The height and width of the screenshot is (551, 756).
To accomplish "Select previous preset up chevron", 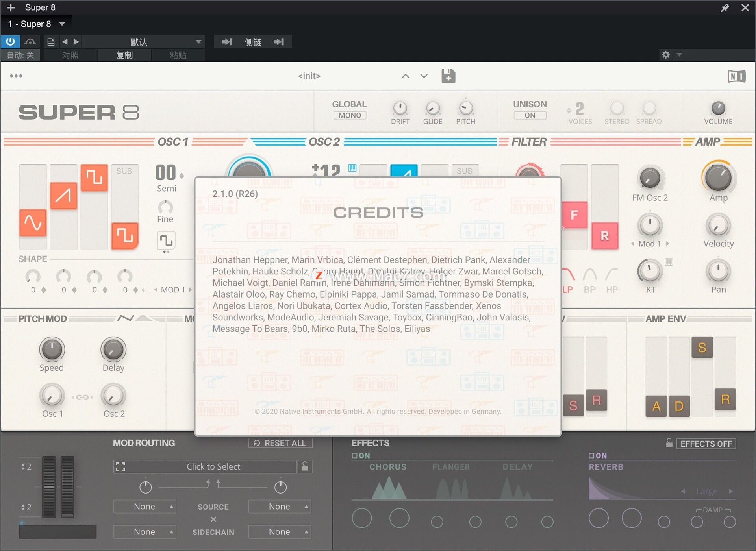I will coord(405,76).
